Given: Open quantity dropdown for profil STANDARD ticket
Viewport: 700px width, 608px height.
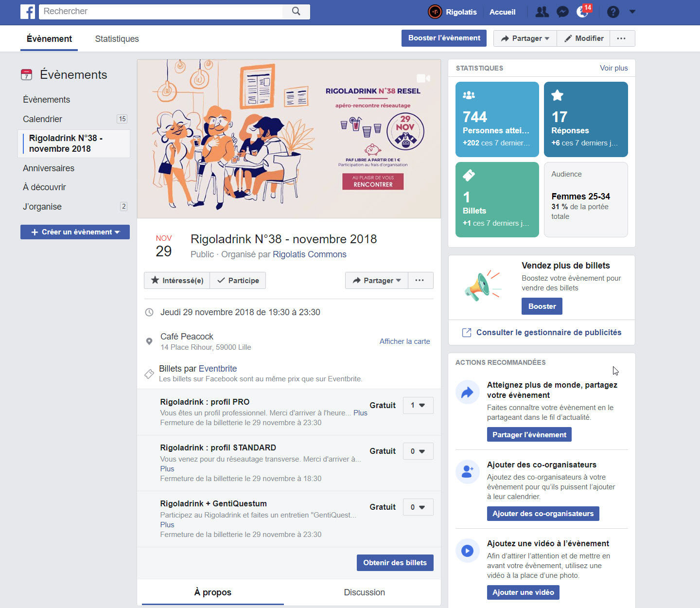Looking at the screenshot, I should pos(418,451).
